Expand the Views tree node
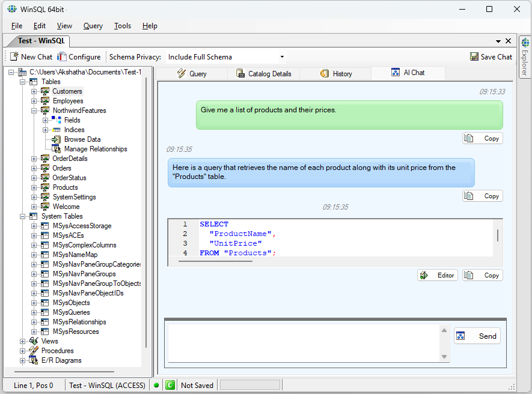This screenshot has width=532, height=394. 22,341
